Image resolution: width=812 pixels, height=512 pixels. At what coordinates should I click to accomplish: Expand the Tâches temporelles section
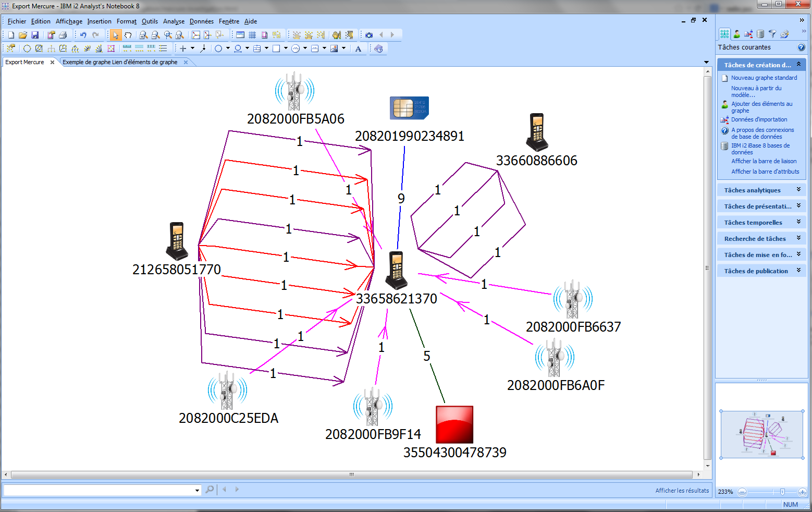(x=761, y=223)
